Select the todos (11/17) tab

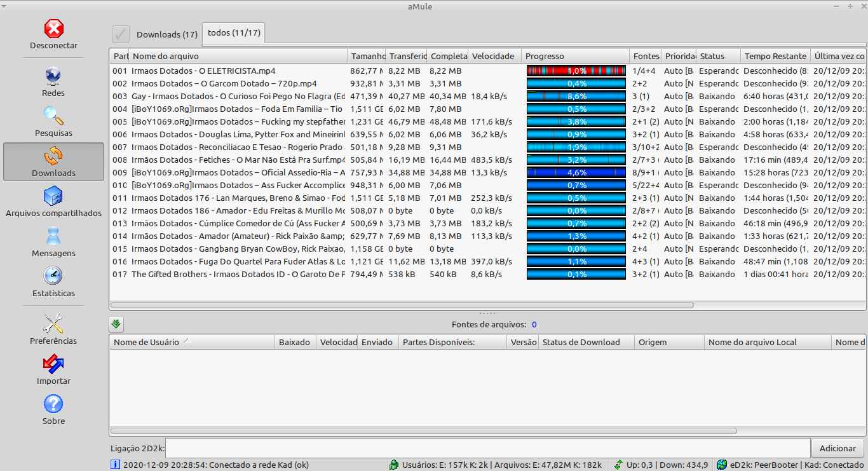coord(234,33)
